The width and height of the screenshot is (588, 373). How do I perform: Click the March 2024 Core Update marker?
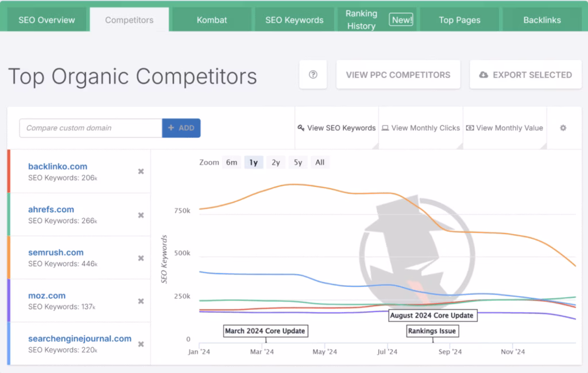[265, 331]
